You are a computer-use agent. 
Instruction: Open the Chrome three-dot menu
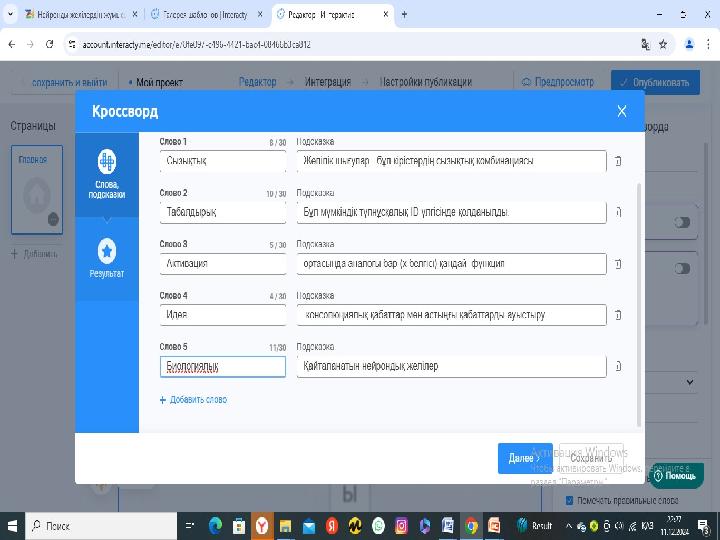(x=708, y=45)
